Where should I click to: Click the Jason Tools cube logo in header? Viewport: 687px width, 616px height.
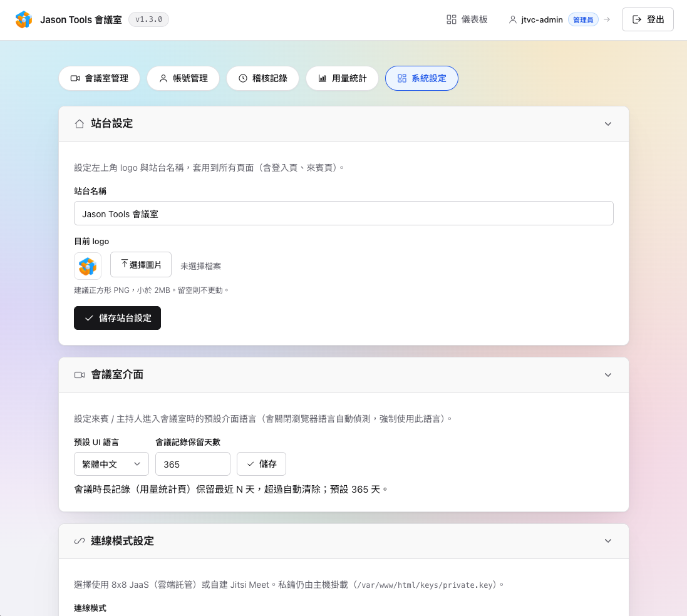[24, 19]
